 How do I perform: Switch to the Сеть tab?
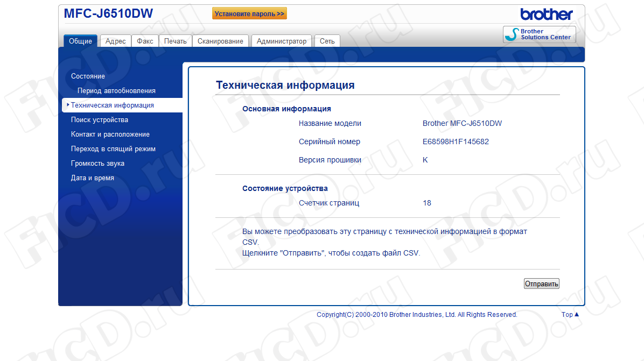[327, 41]
